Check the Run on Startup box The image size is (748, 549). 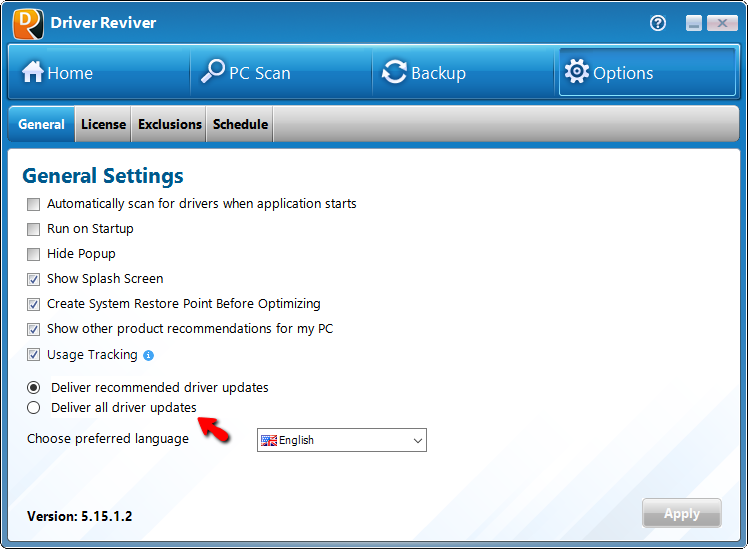[34, 229]
